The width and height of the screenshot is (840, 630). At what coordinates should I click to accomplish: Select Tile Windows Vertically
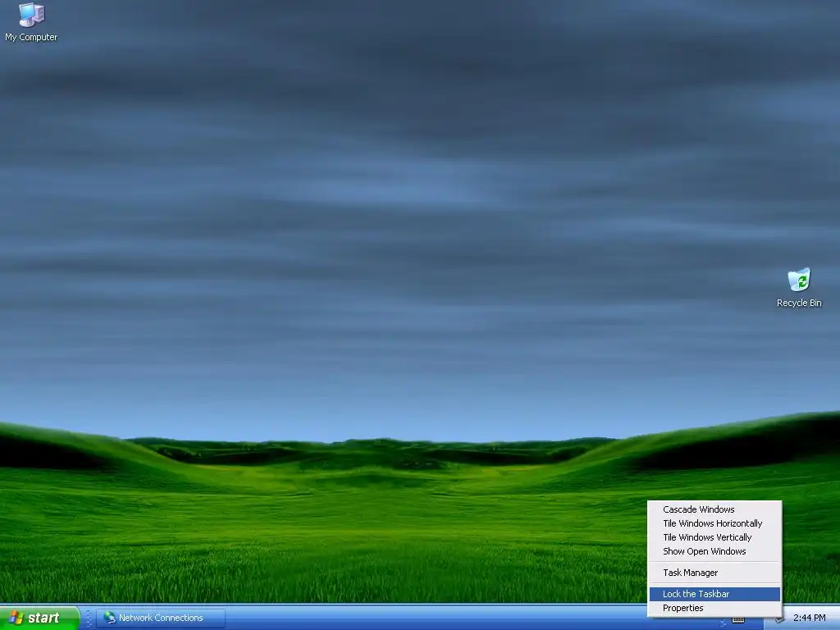714,537
